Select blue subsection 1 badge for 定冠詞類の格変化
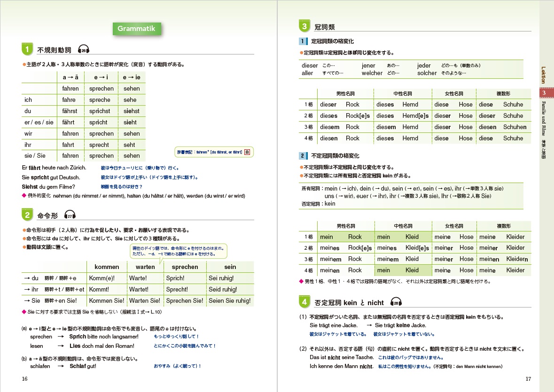Screen dimensions: 554x392 click(x=304, y=41)
